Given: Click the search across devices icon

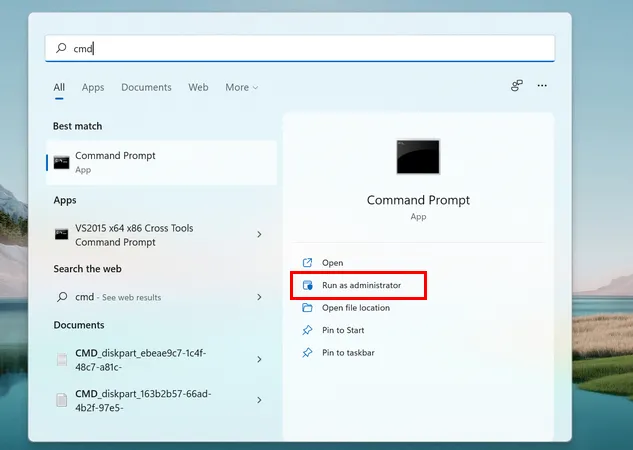Looking at the screenshot, I should point(517,86).
